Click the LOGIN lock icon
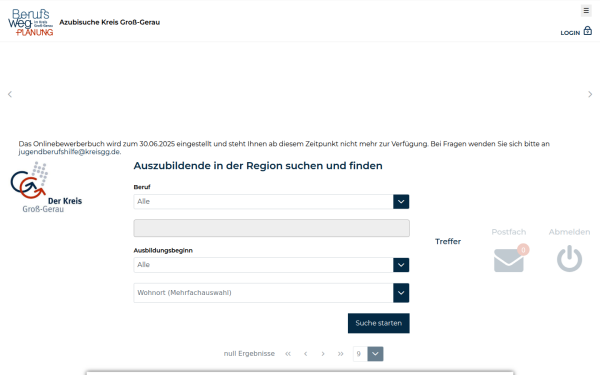Viewport: 600px width, 375px height. 587,31
